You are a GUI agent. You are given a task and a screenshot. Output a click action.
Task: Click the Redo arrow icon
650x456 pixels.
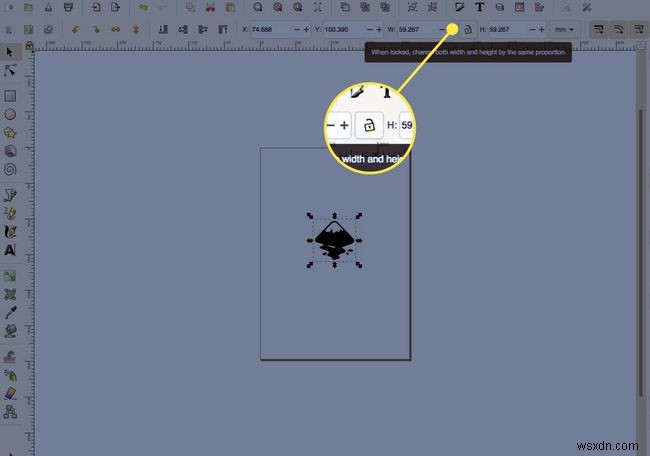click(163, 7)
